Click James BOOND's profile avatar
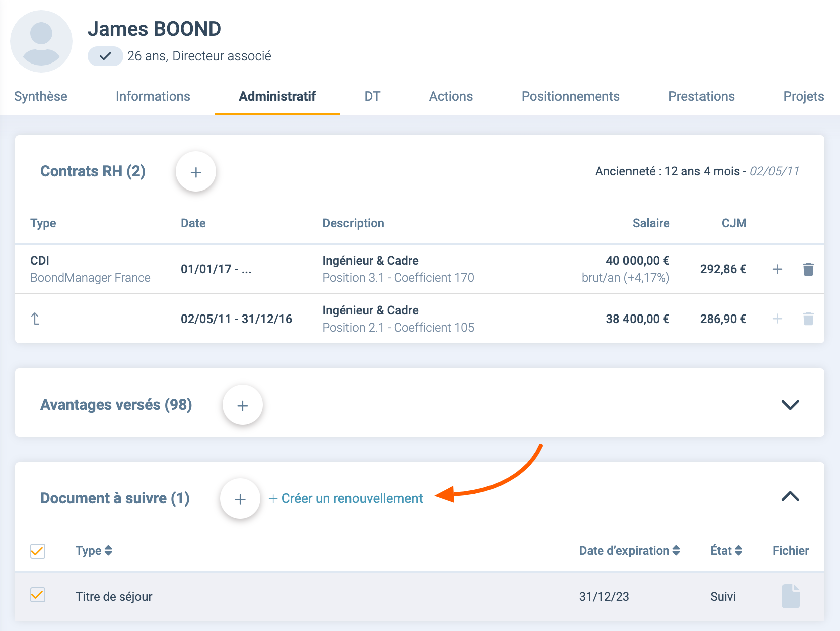Image resolution: width=840 pixels, height=631 pixels. [x=41, y=41]
